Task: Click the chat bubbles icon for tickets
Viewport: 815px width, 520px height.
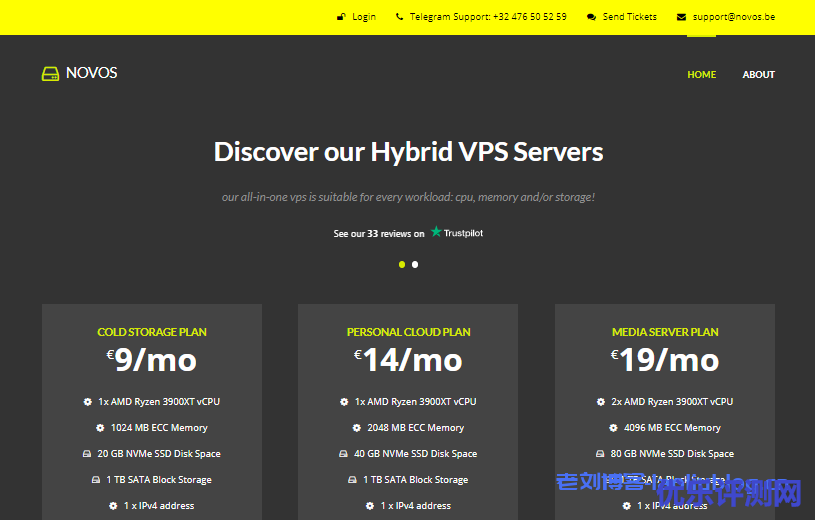Action: coord(591,17)
